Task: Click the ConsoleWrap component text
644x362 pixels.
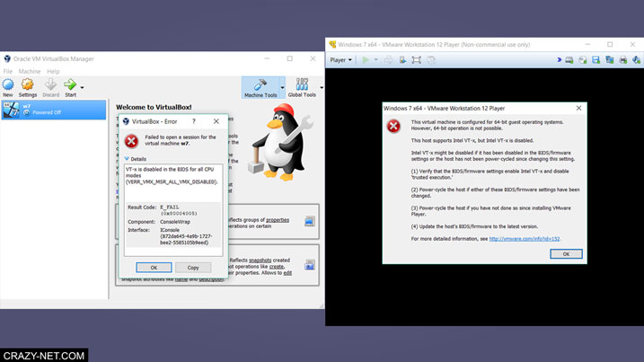Action: [x=175, y=222]
